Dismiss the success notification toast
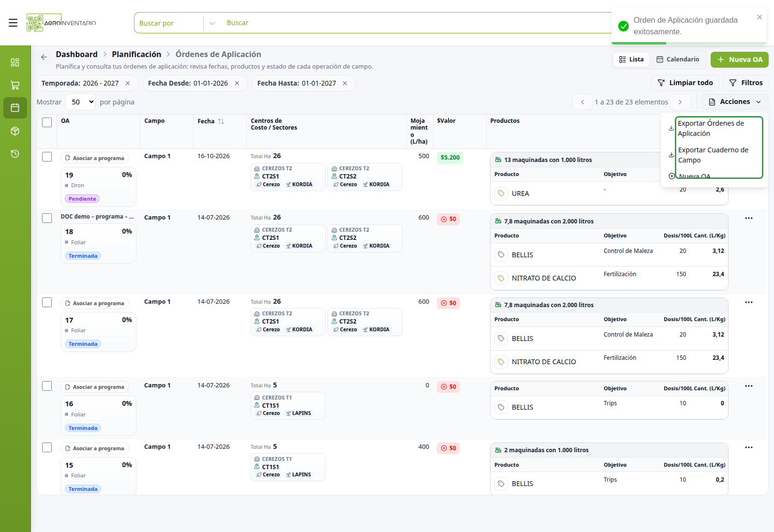774x532 pixels. pos(759,17)
